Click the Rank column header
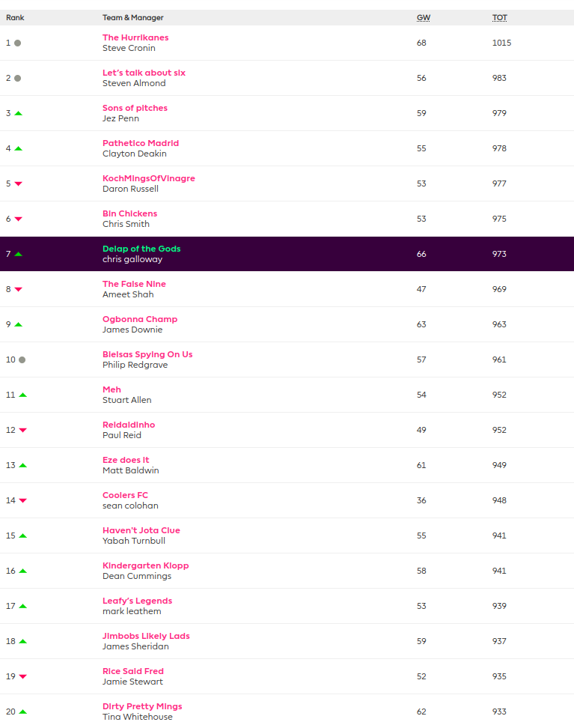 15,17
